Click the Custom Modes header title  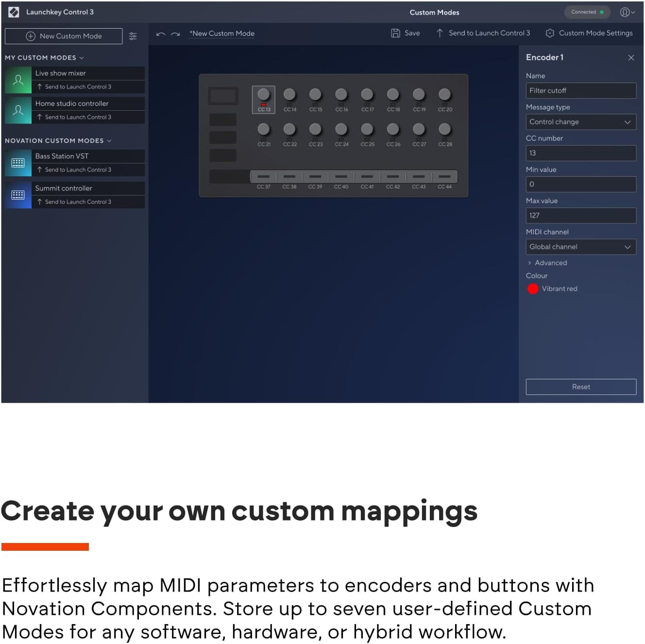[x=434, y=13]
